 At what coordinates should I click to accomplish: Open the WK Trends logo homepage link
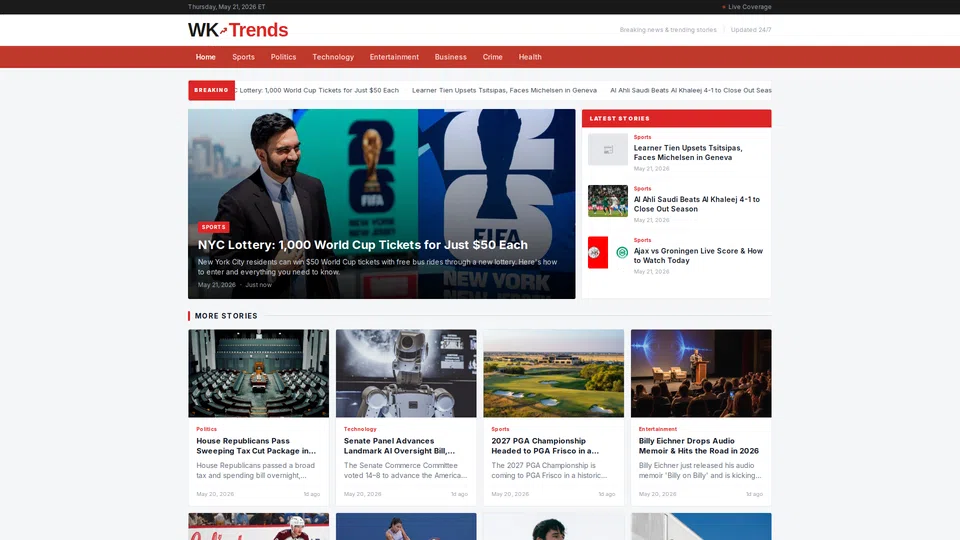tap(238, 30)
